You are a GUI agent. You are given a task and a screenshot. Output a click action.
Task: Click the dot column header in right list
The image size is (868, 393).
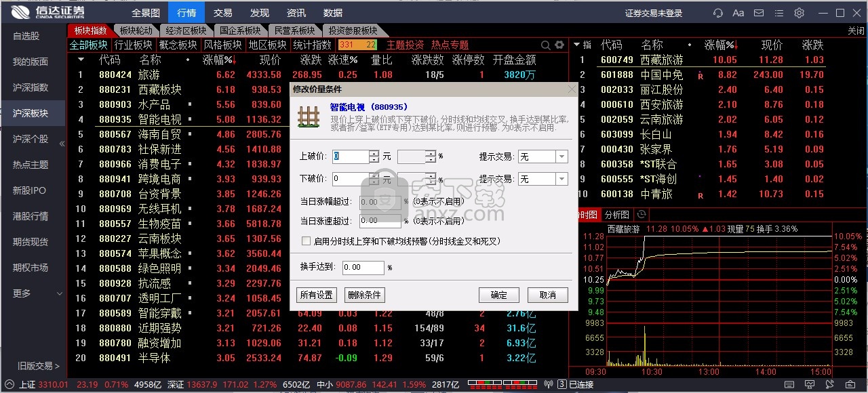coord(690,45)
